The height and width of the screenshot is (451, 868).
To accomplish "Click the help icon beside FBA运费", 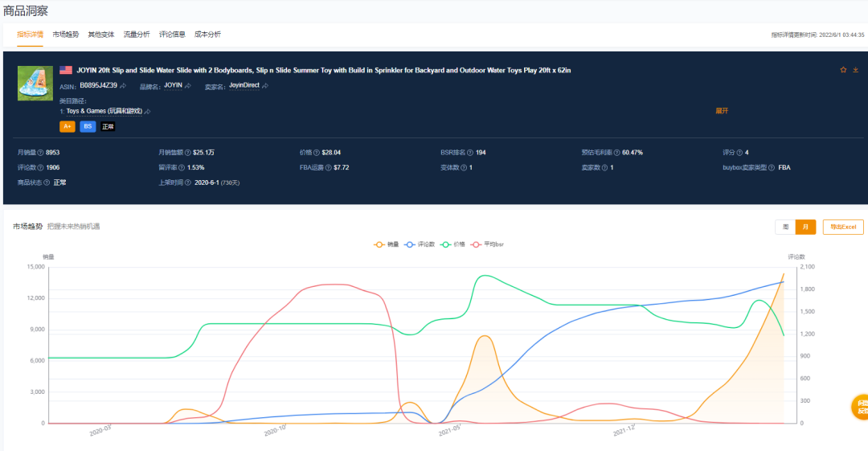I will click(328, 167).
